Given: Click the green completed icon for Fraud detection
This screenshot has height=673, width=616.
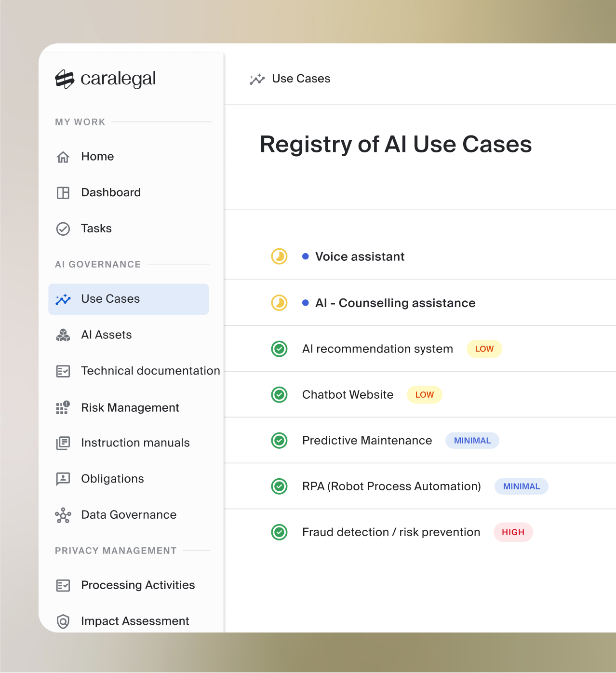Looking at the screenshot, I should (x=280, y=532).
